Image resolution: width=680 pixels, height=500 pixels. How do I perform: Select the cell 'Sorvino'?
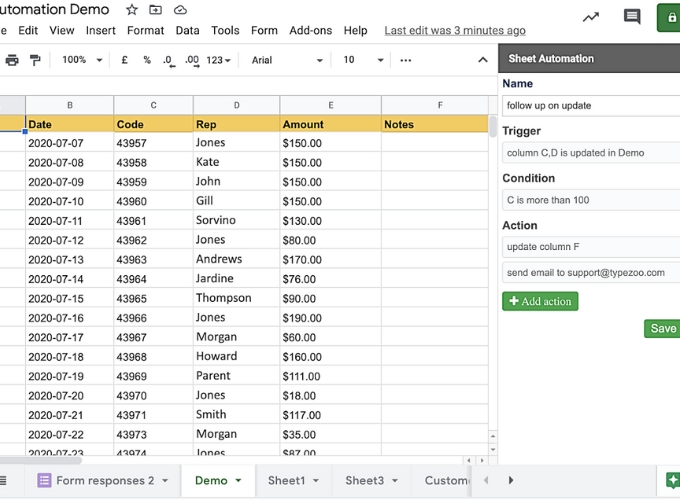pos(236,220)
